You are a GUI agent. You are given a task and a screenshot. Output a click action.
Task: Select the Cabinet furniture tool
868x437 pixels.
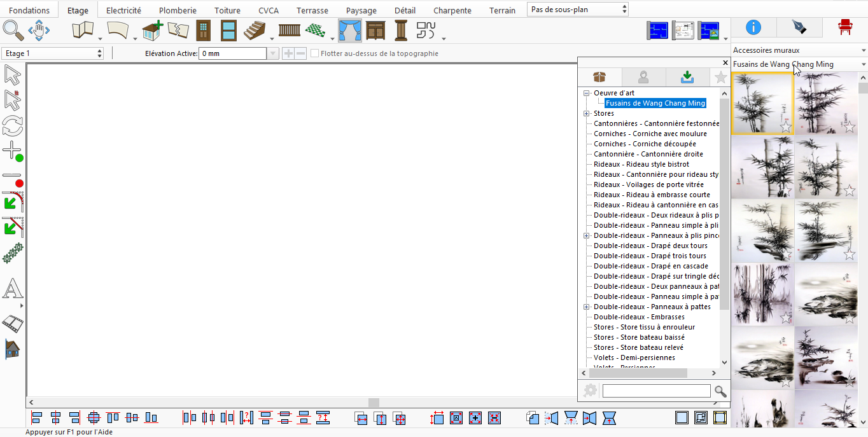(375, 30)
